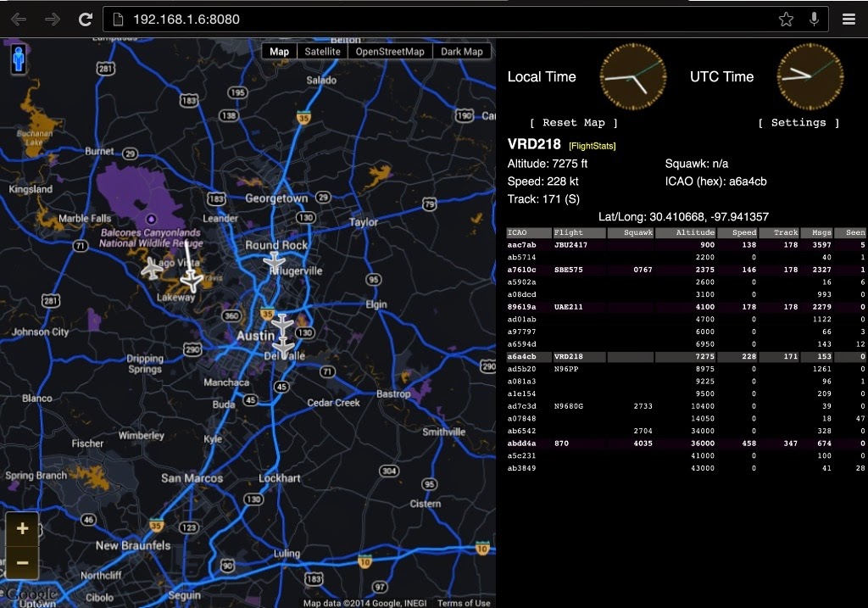Open the browser hamburger menu

(849, 20)
